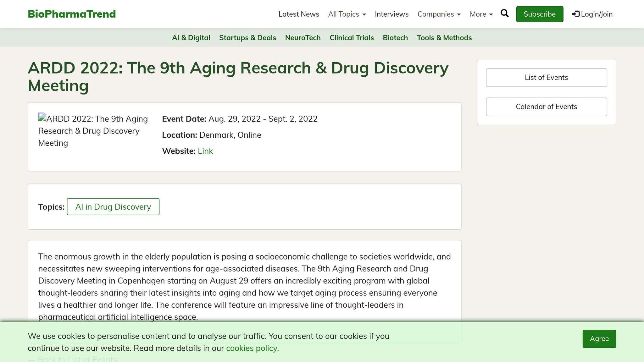This screenshot has height=362, width=644.
Task: Open the search magnifier icon
Action: (504, 14)
